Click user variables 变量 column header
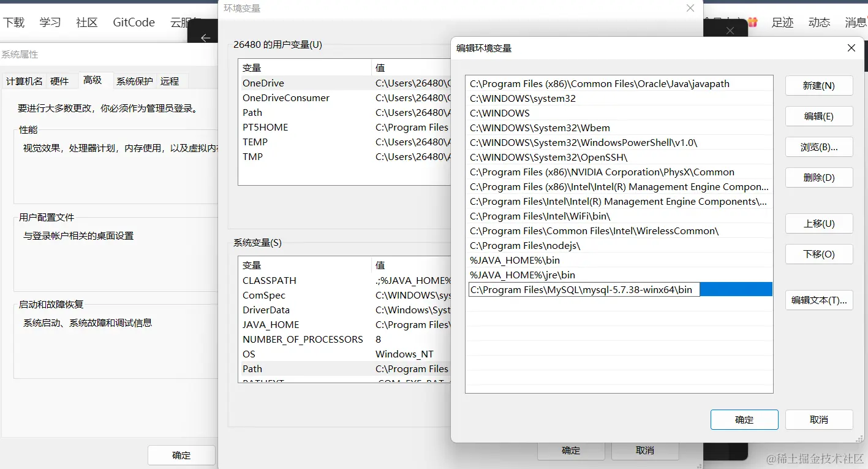The width and height of the screenshot is (868, 469). click(x=305, y=68)
